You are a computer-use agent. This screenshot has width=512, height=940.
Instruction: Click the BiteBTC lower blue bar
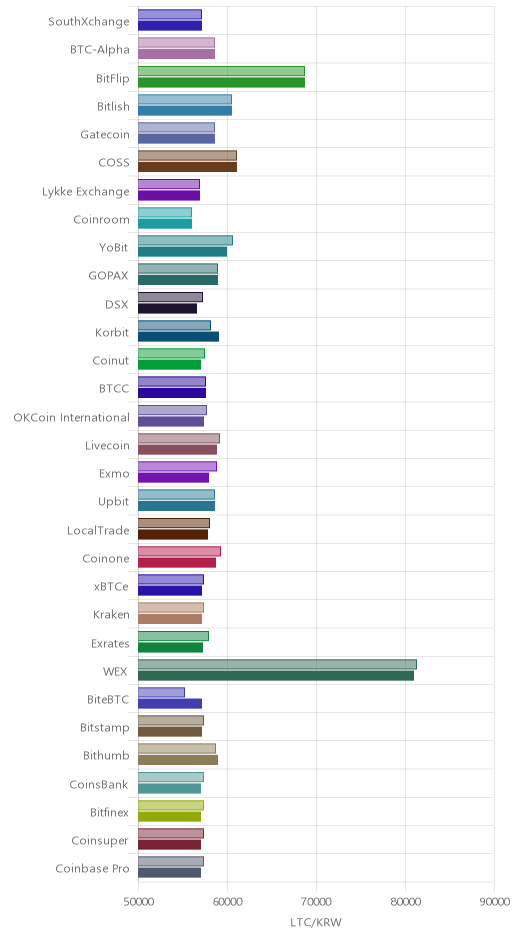point(170,704)
